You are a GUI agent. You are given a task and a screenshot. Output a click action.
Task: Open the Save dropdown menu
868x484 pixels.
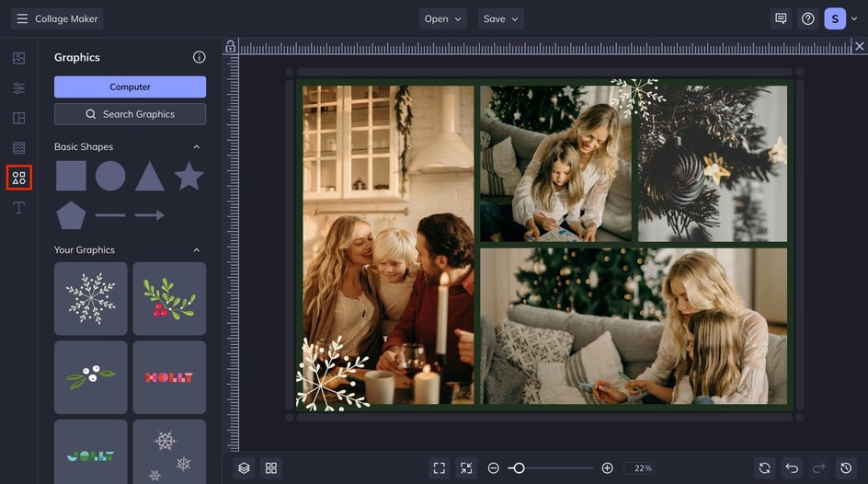(x=501, y=18)
